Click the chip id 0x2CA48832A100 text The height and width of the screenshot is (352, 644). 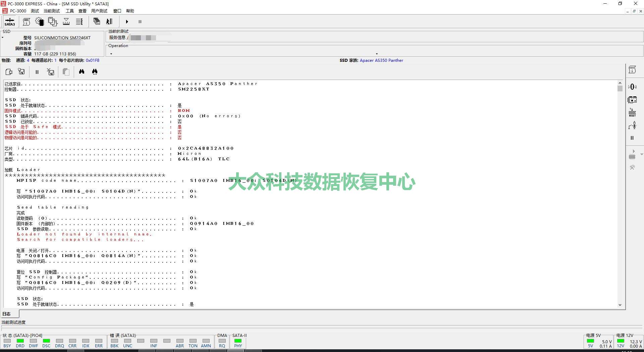(206, 148)
